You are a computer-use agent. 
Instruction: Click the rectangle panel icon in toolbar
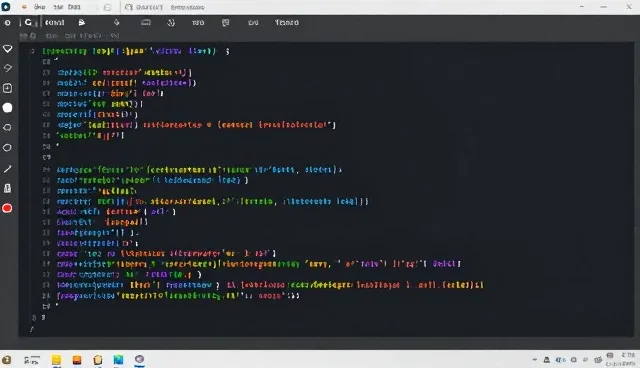coord(146,22)
